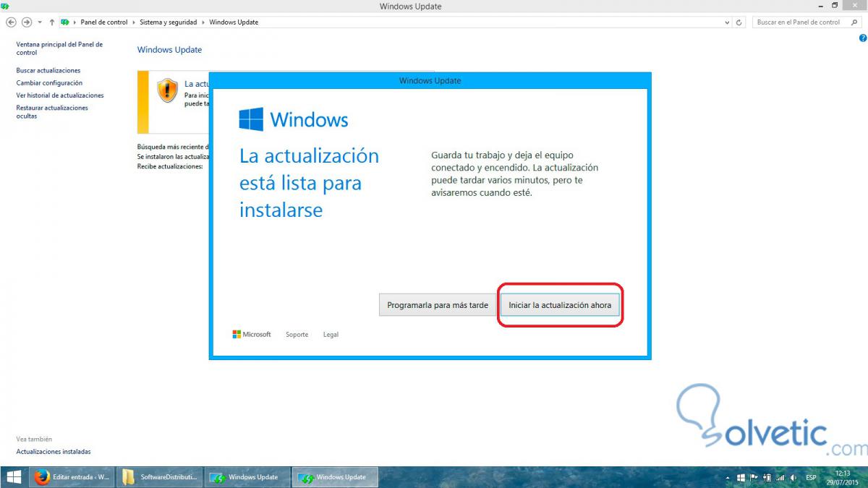The image size is (868, 488).
Task: Click the Windows Update icon in title bar corner
Action: click(x=5, y=6)
